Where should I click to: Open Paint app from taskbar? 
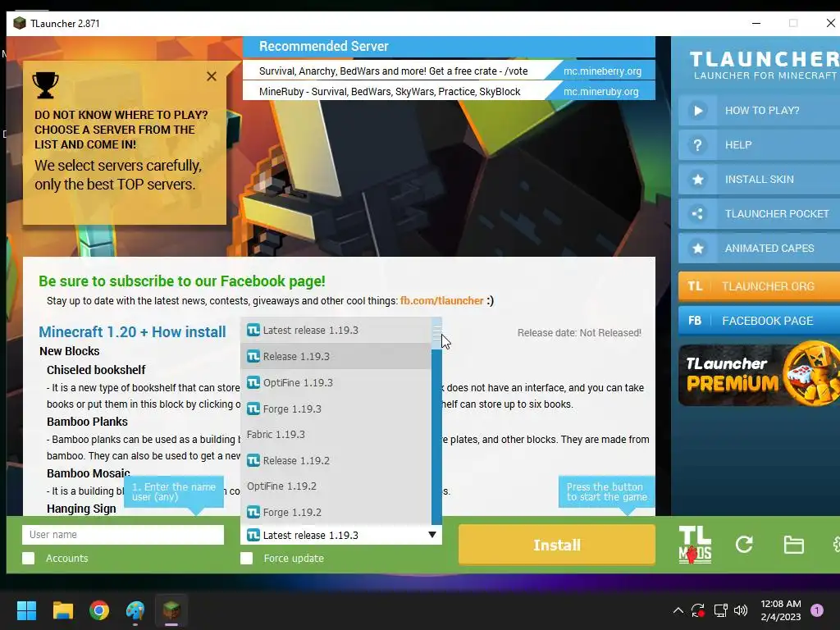135,610
